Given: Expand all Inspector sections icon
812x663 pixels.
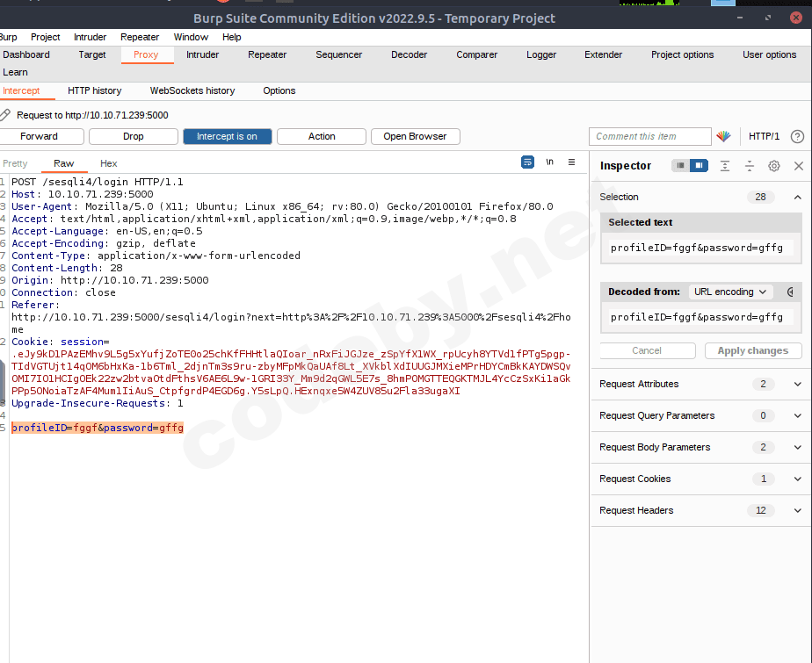Looking at the screenshot, I should (x=725, y=166).
